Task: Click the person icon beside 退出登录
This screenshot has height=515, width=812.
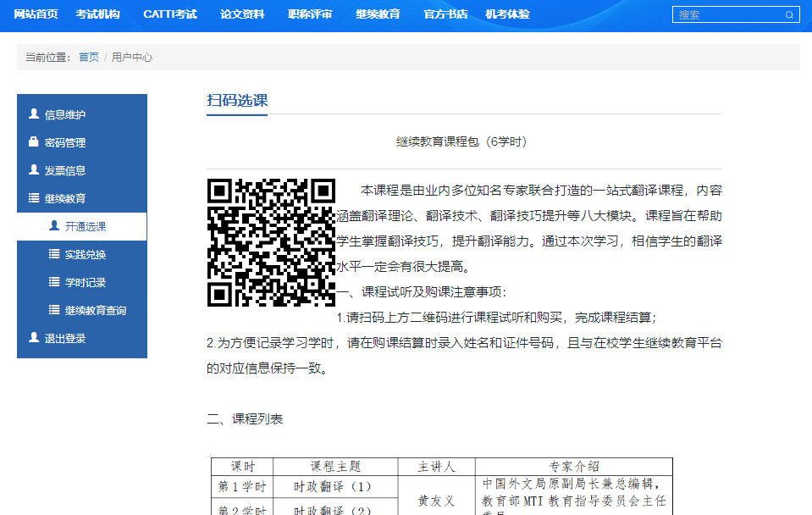Action: [34, 338]
